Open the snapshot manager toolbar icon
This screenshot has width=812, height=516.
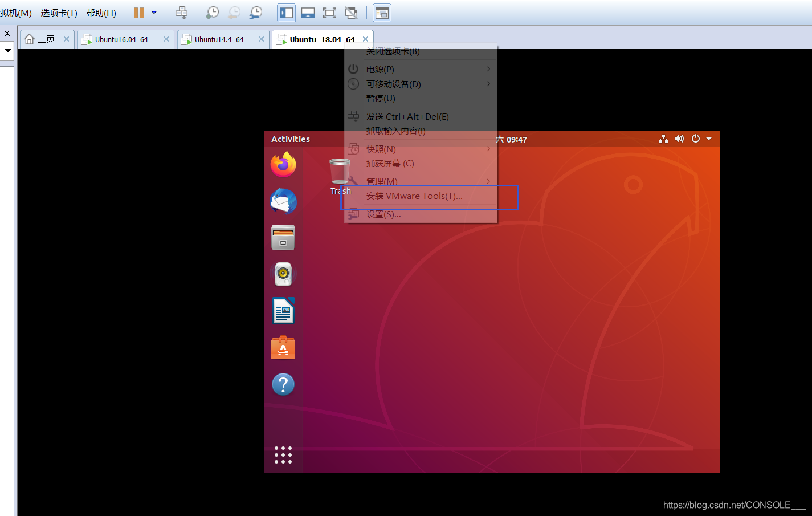click(256, 13)
